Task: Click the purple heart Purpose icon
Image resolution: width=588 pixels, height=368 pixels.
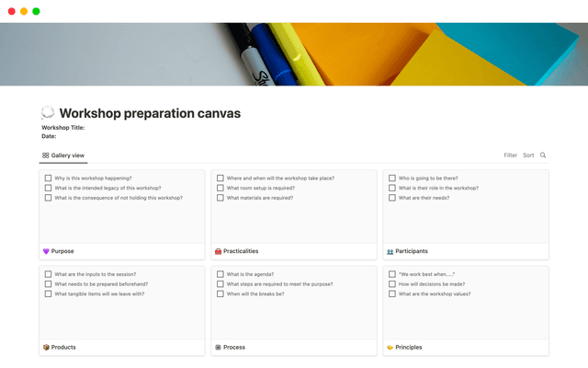Action: [47, 250]
